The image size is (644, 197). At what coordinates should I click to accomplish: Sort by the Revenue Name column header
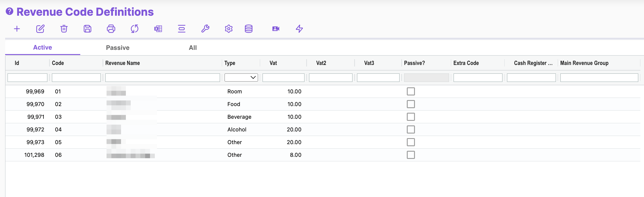click(x=123, y=63)
